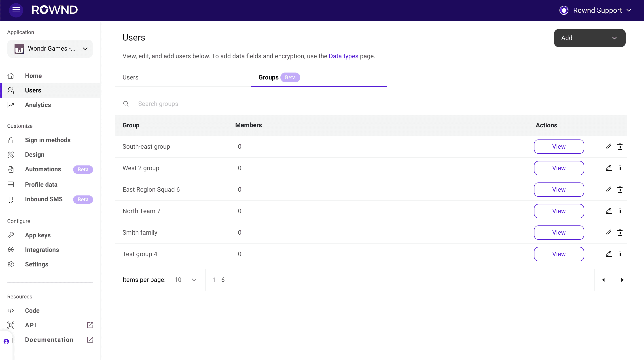Switch to the Users tab
The image size is (644, 360).
click(x=131, y=77)
